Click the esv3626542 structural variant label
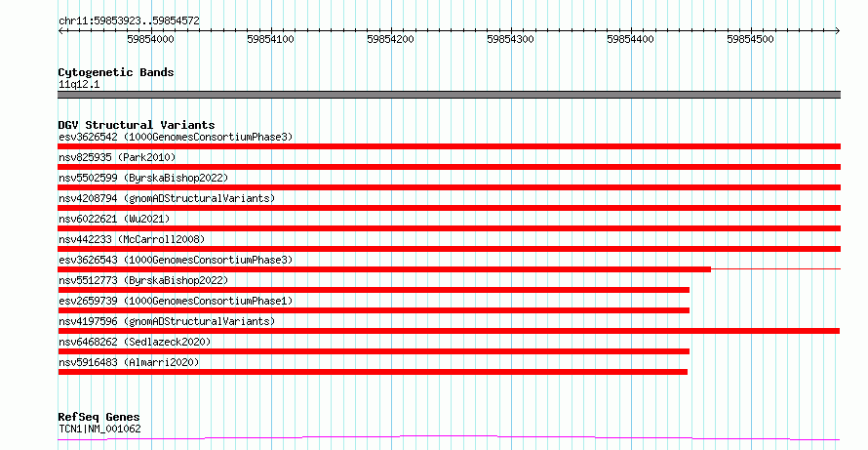Viewport: 868px width, 450px height. click(176, 137)
